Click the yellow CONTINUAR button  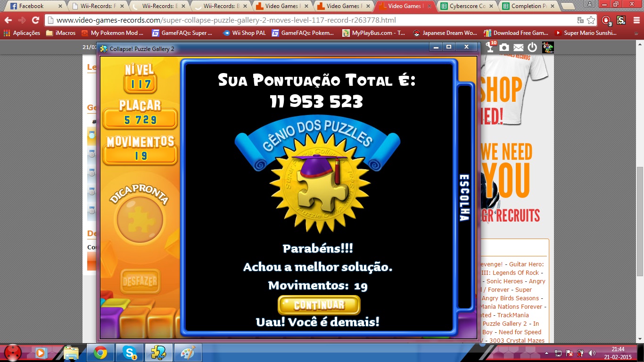[319, 305]
